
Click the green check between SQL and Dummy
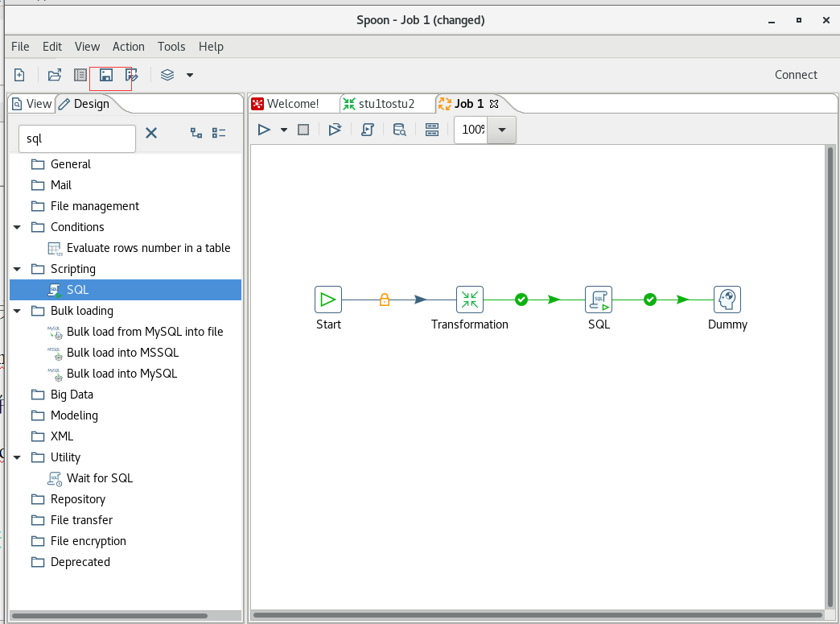[650, 300]
